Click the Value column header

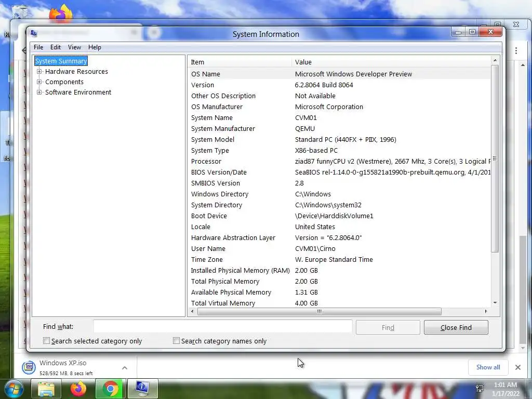(391, 62)
